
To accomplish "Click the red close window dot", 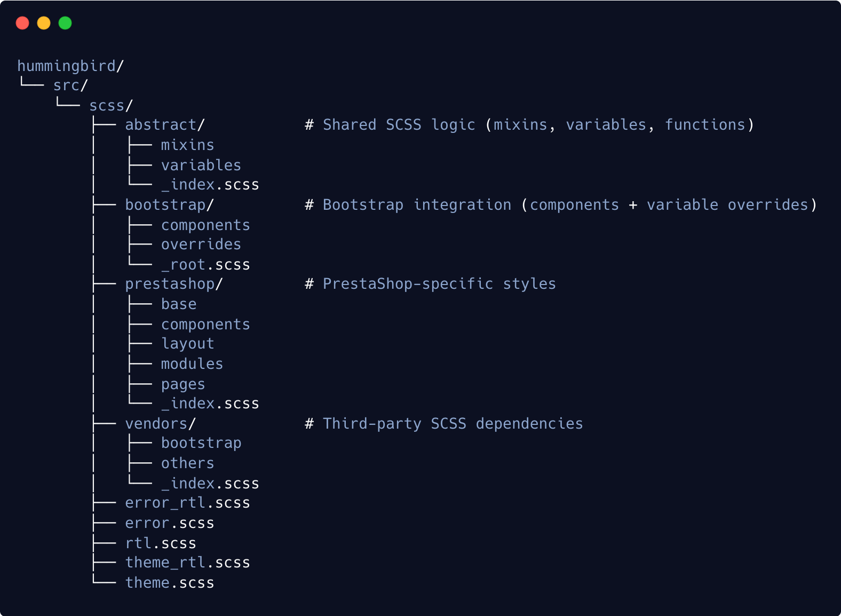I will click(22, 23).
